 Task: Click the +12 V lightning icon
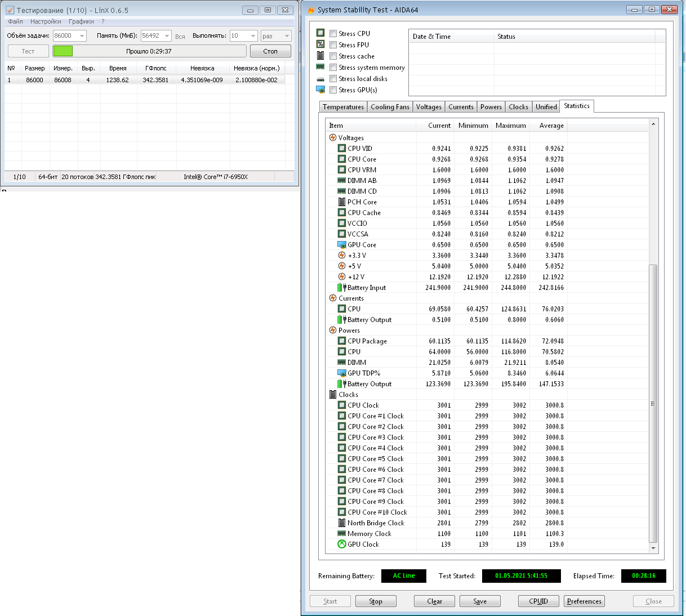(x=342, y=276)
